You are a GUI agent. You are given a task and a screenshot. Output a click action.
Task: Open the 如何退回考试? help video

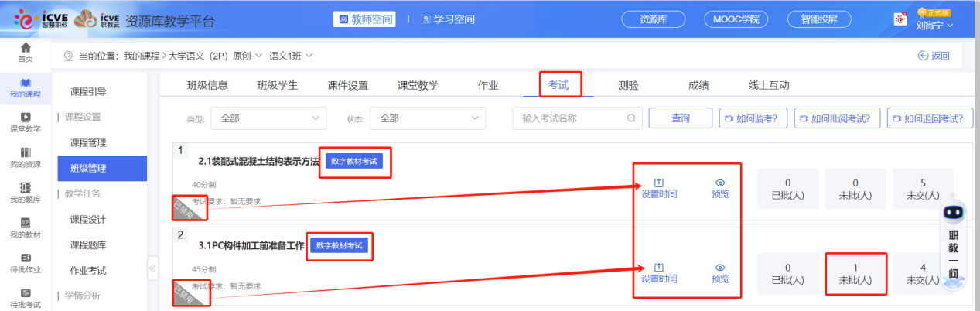tap(930, 118)
